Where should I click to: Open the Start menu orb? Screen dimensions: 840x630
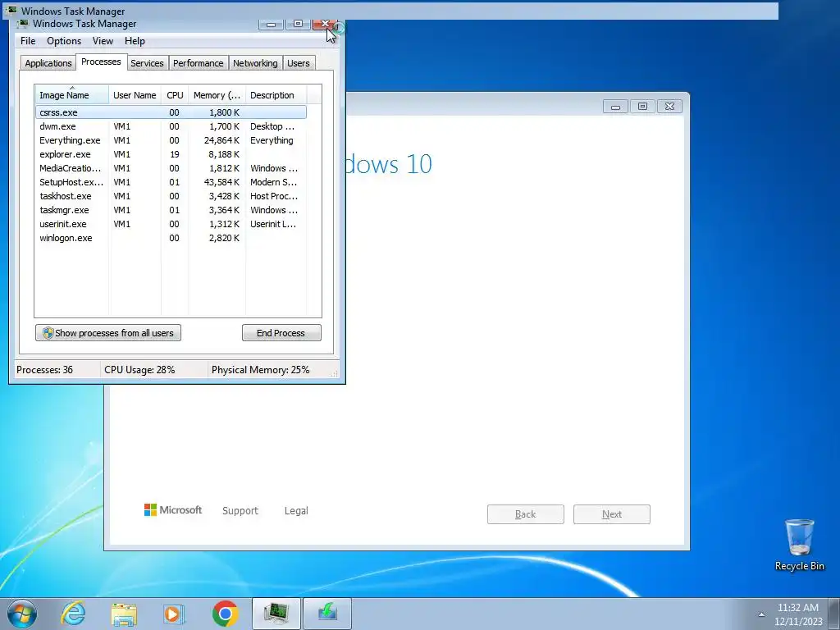[x=22, y=614]
